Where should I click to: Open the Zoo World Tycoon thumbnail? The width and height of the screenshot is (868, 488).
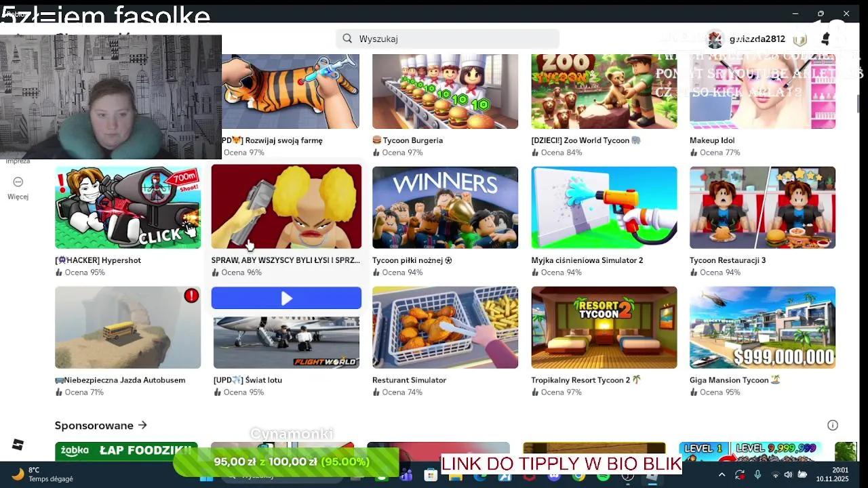604,91
